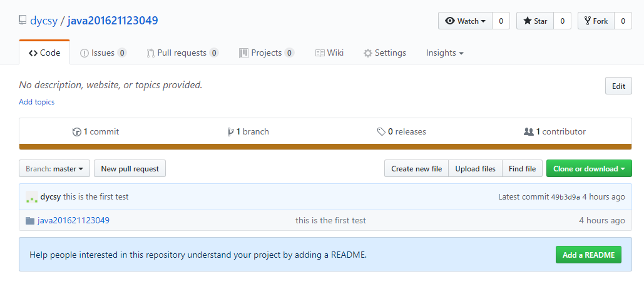
Task: Click the folder icon next to java201621123049
Action: (x=30, y=221)
